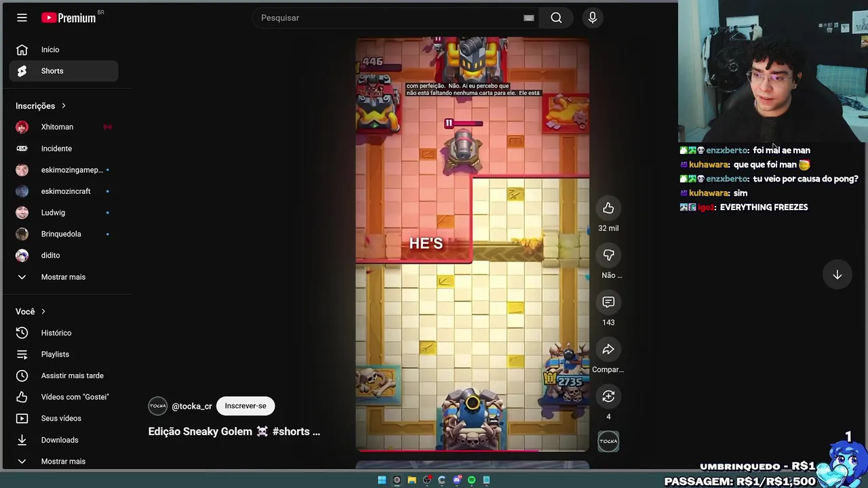Expand Mostrar mais under Inscrições
This screenshot has width=868, height=488.
click(64, 277)
